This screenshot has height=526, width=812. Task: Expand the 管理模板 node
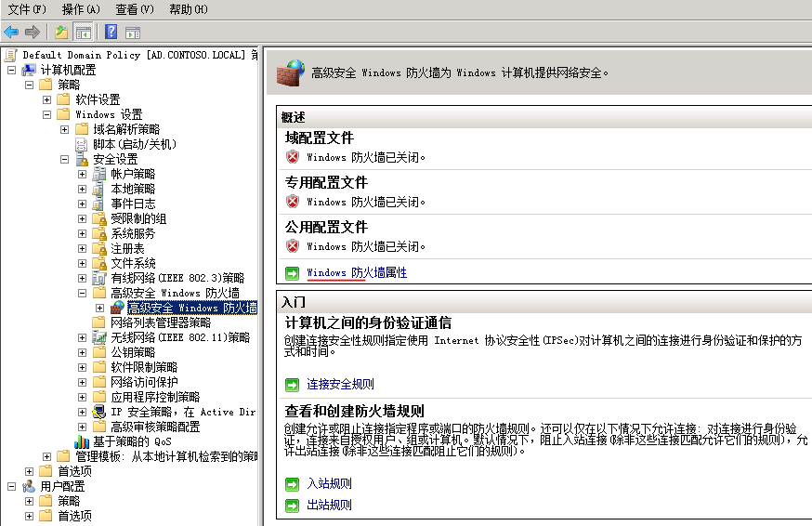46,456
